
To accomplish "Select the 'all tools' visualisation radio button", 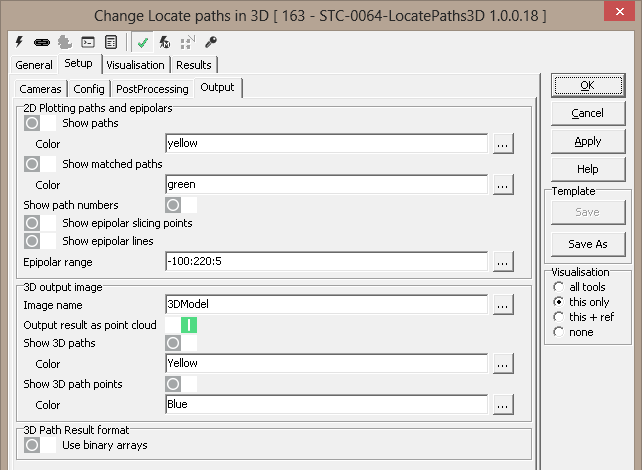I will click(558, 287).
